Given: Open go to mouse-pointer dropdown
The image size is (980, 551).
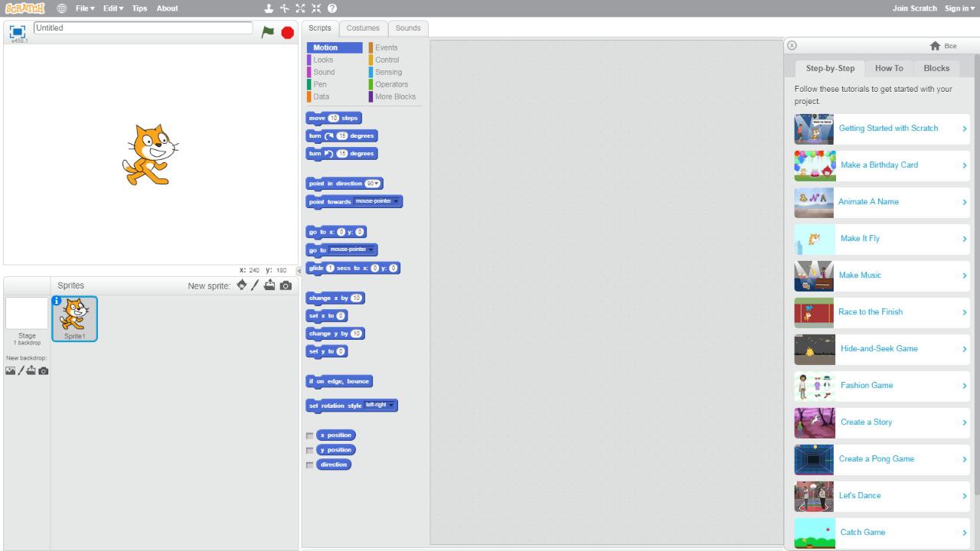Looking at the screenshot, I should [352, 249].
